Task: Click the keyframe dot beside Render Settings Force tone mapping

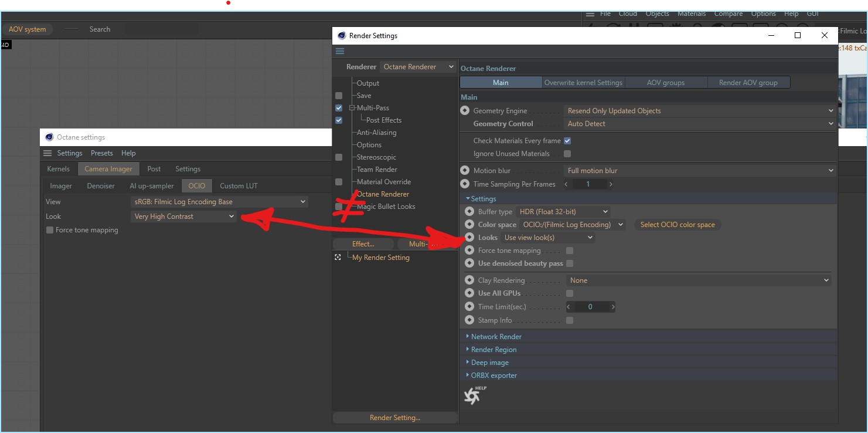Action: coord(469,251)
